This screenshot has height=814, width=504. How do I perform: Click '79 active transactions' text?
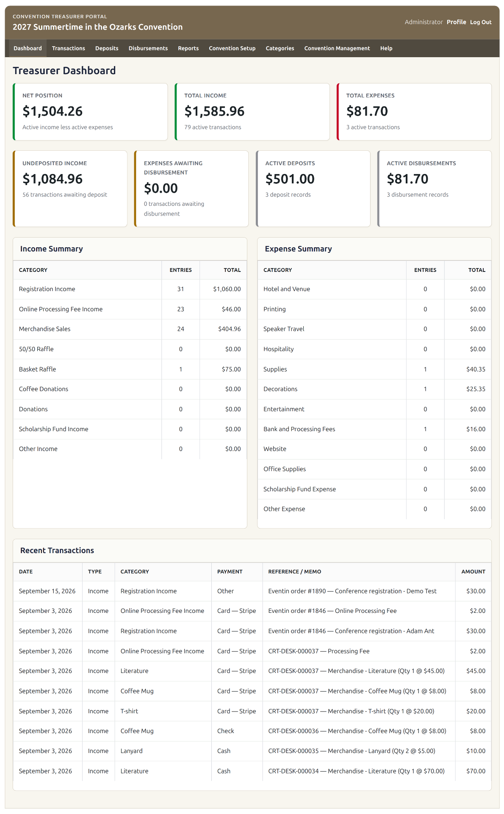pyautogui.click(x=213, y=127)
